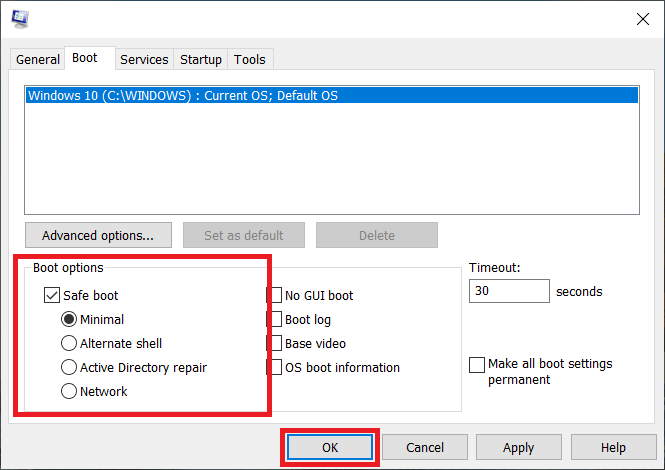Enable Base video checkbox
665x470 pixels.
(x=275, y=344)
